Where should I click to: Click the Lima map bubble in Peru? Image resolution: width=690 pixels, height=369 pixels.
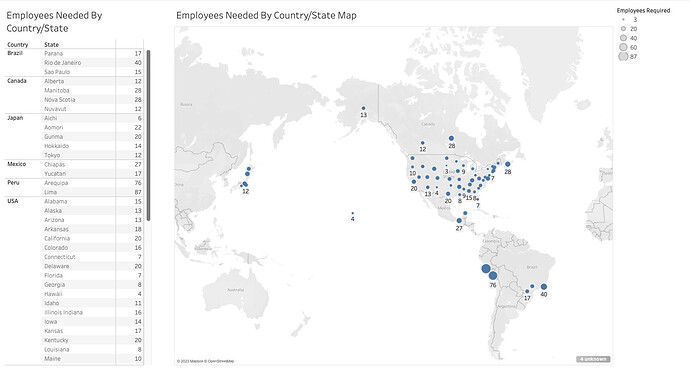coord(486,269)
